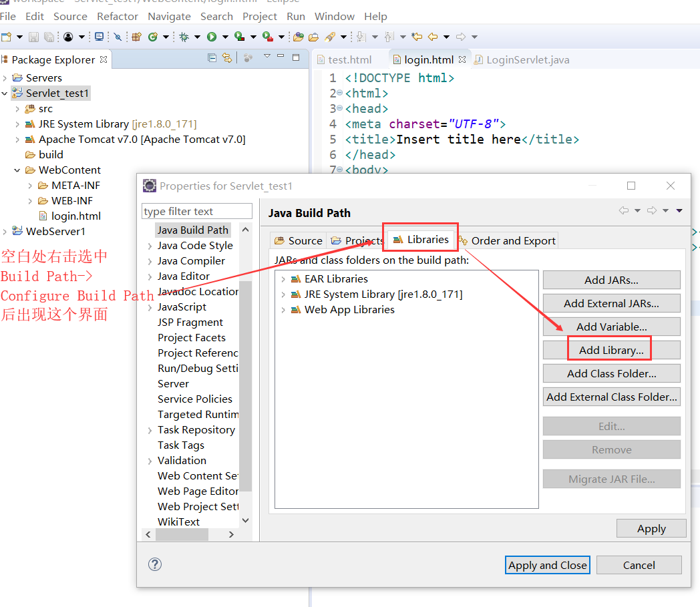
Task: Click the Save toolbar icon
Action: 33,37
